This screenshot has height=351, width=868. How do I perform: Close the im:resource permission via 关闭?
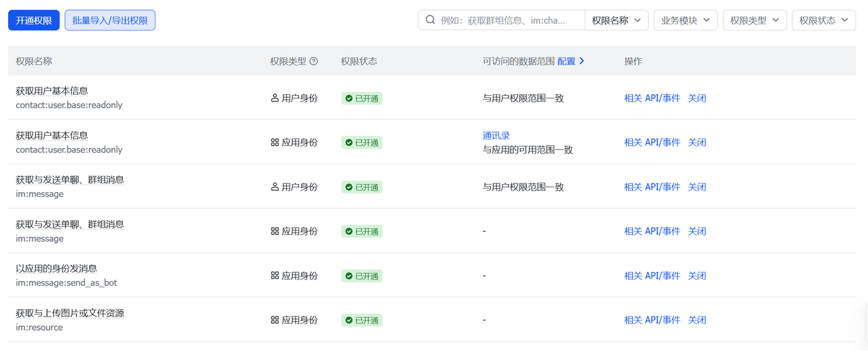(696, 320)
